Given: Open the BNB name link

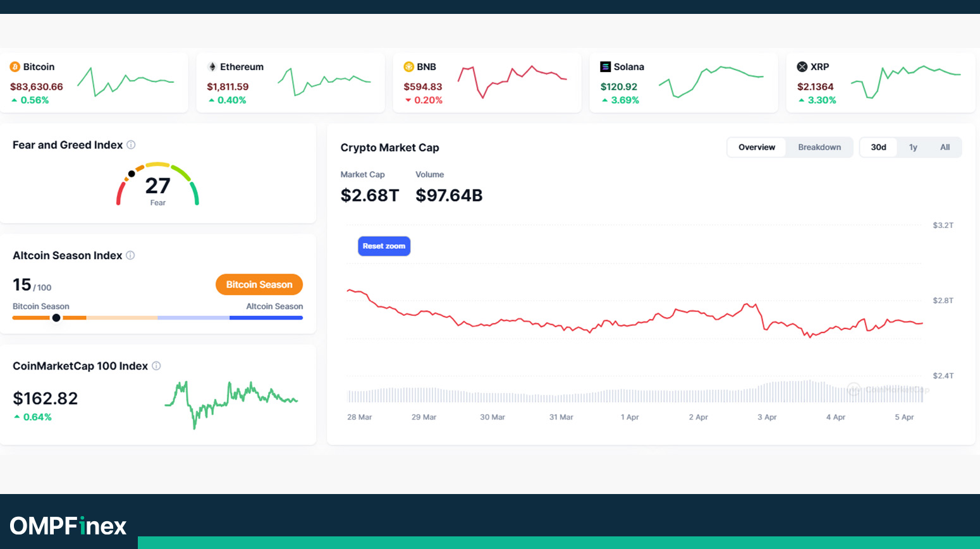Looking at the screenshot, I should [x=426, y=67].
